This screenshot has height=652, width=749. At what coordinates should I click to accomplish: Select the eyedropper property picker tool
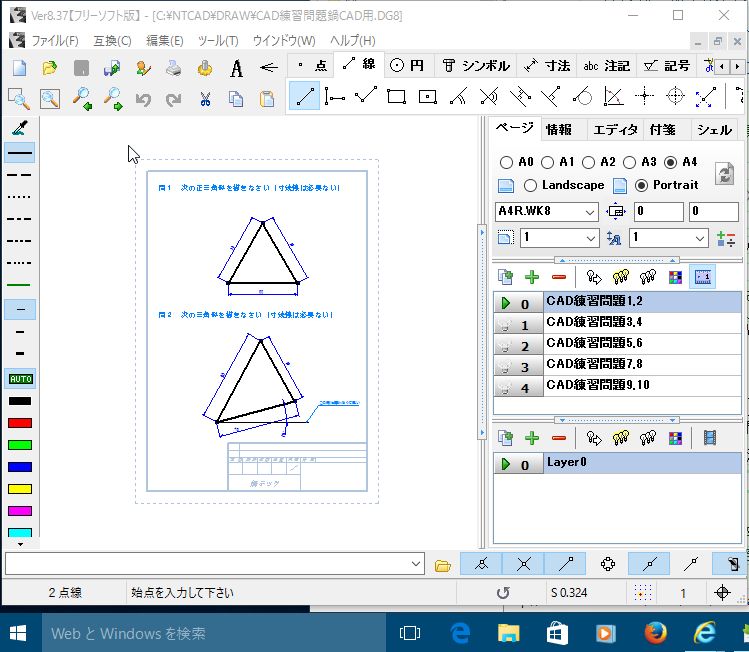[20, 128]
